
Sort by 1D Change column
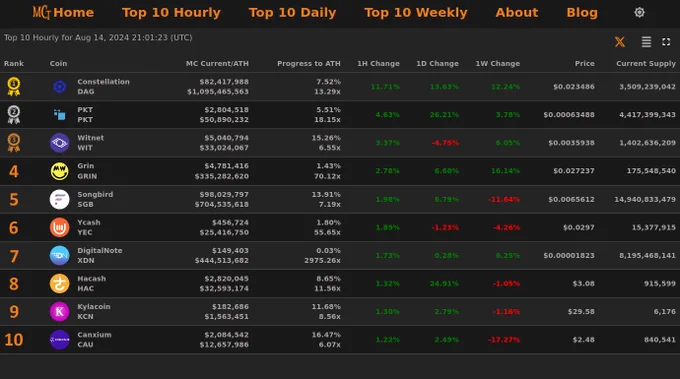point(437,63)
